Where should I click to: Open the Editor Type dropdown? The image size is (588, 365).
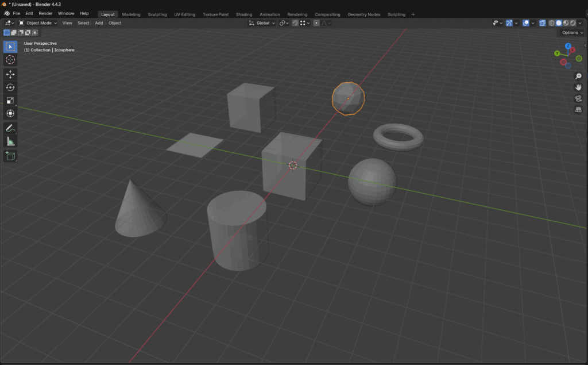[10, 23]
